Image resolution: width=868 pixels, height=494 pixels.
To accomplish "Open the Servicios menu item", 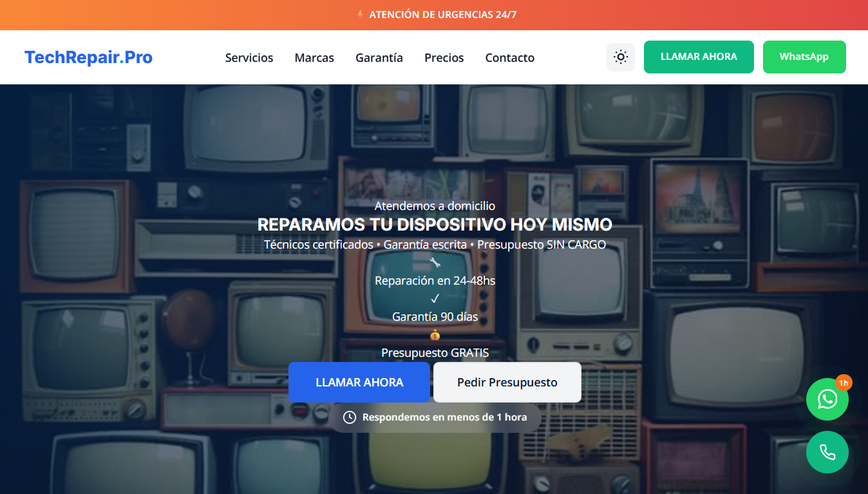I will pyautogui.click(x=249, y=57).
